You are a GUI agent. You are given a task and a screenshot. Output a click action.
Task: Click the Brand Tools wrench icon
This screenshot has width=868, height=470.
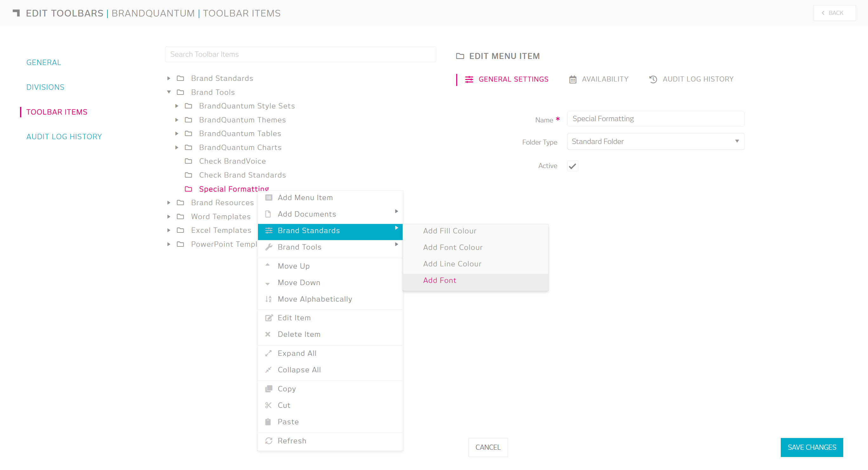click(269, 247)
